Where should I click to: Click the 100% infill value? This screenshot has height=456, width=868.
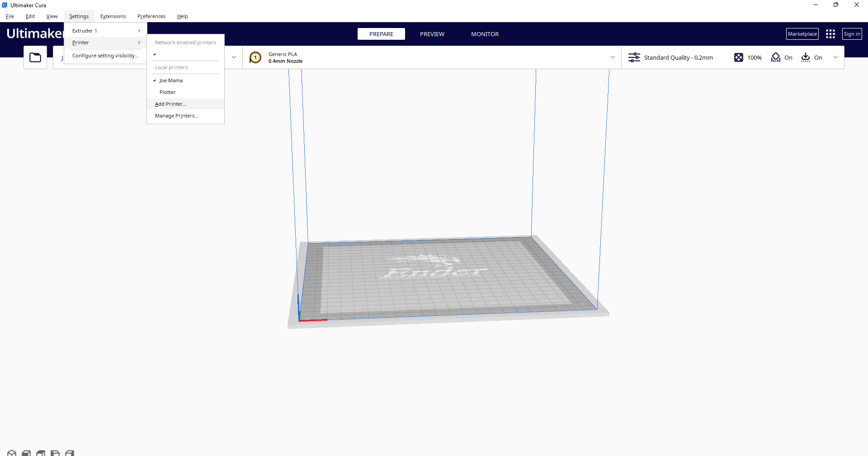click(x=755, y=57)
